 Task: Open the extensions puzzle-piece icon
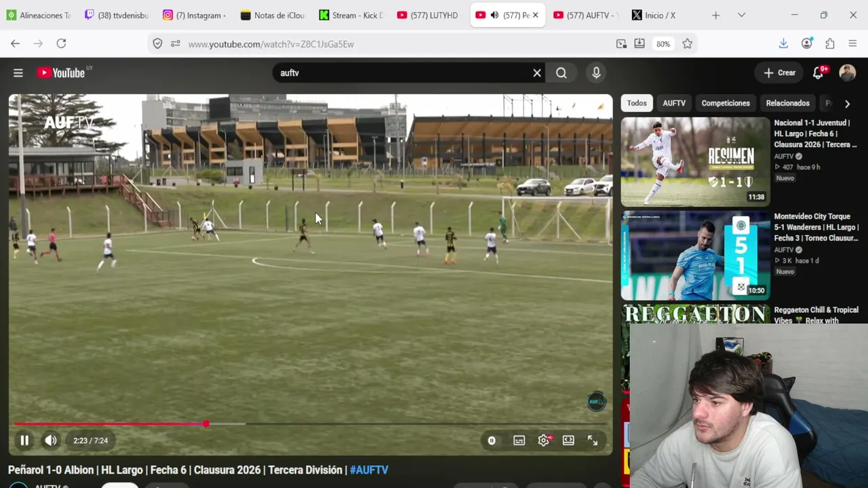(x=829, y=43)
